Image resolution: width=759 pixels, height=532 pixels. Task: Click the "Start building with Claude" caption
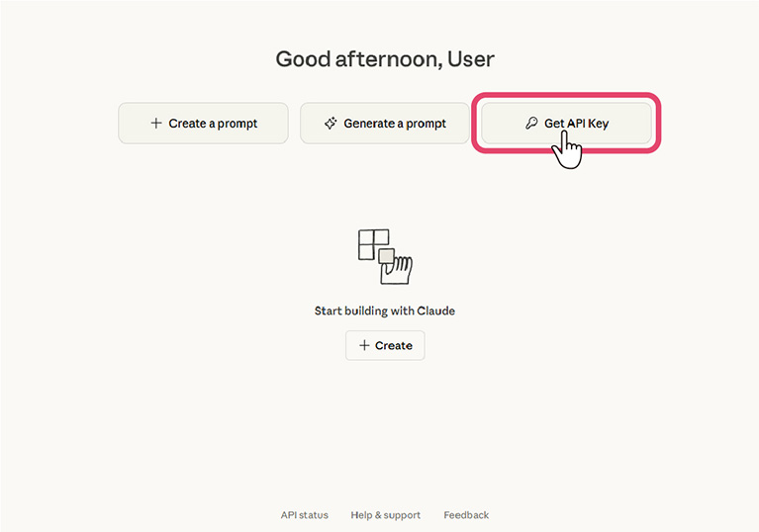[385, 310]
